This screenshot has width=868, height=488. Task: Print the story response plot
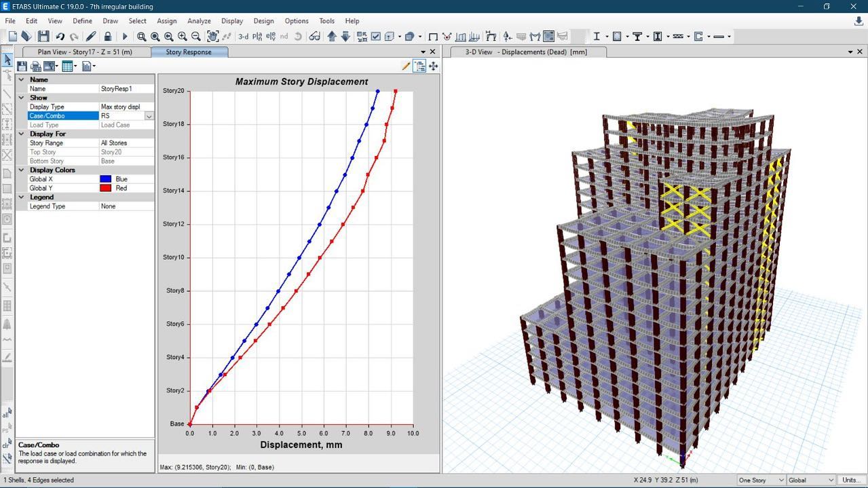point(35,66)
